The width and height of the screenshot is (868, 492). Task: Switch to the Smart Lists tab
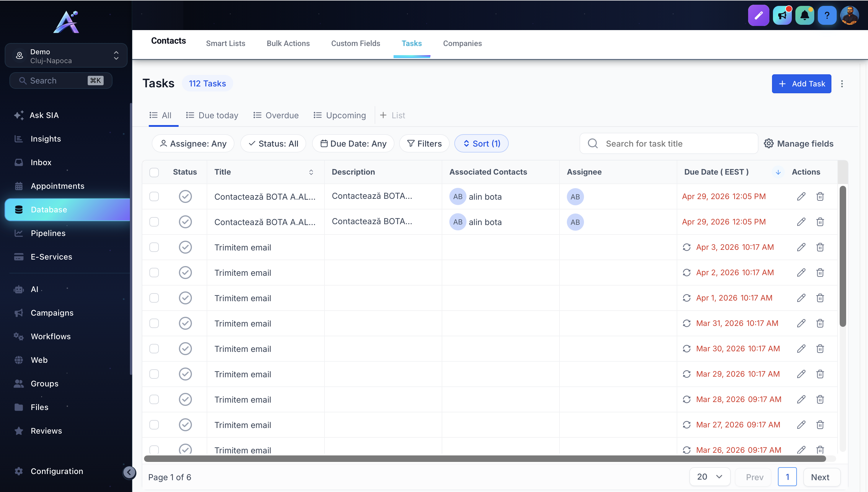pos(226,43)
